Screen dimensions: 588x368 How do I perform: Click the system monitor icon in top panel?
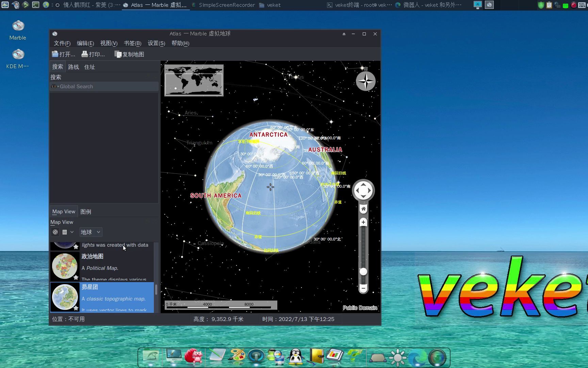click(5, 5)
